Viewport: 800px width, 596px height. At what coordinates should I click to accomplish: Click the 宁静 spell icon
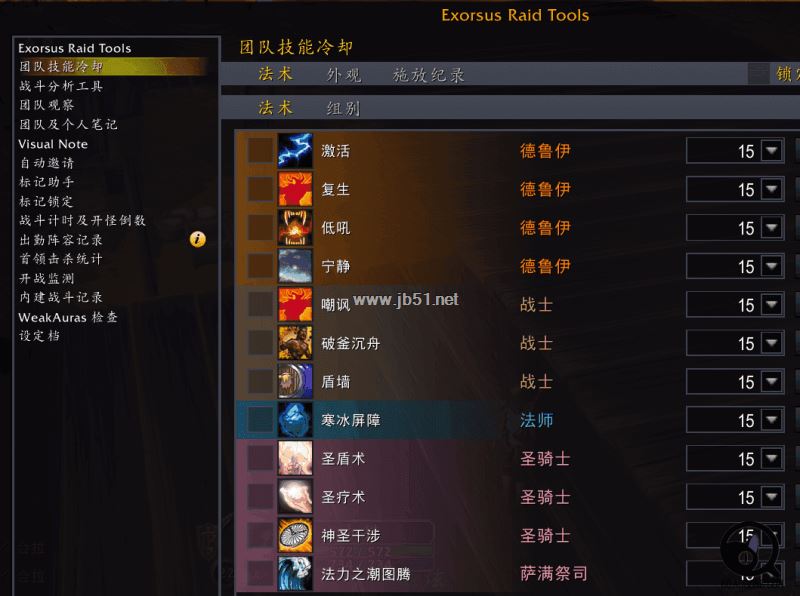click(x=295, y=266)
